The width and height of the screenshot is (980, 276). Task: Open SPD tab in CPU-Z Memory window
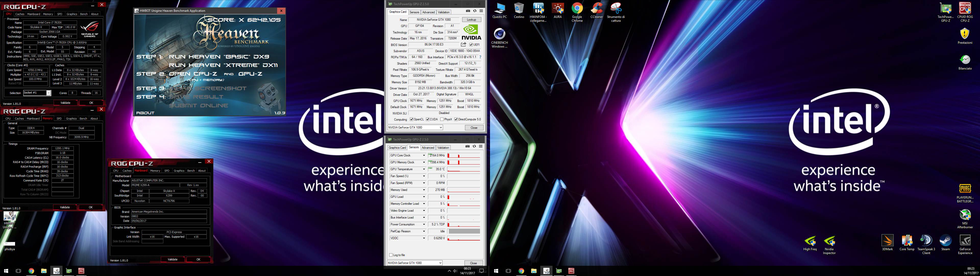click(59, 119)
